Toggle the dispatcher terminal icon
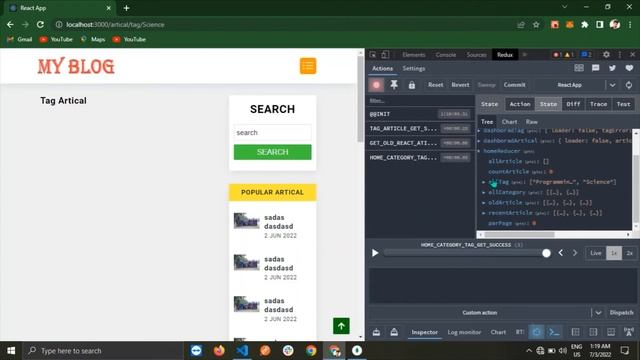Image resolution: width=640 pixels, height=360 pixels. click(x=554, y=332)
